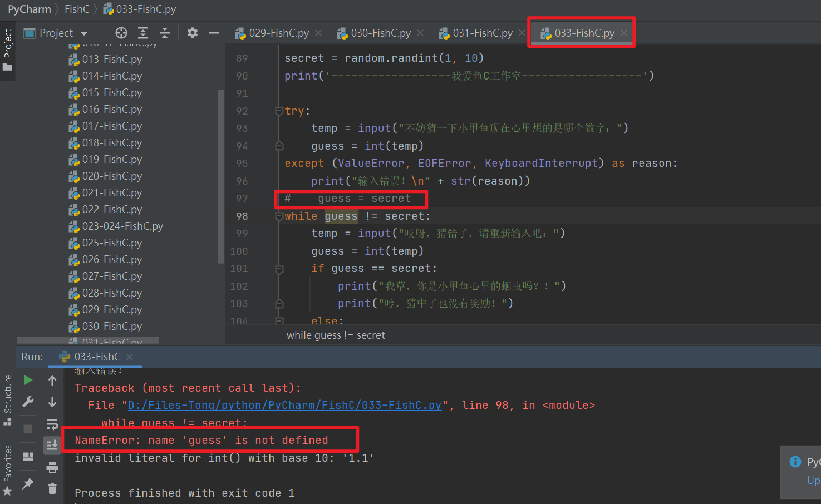Click the Up the Stack Trace arrow
Viewport: 821px width, 504px height.
tap(52, 381)
